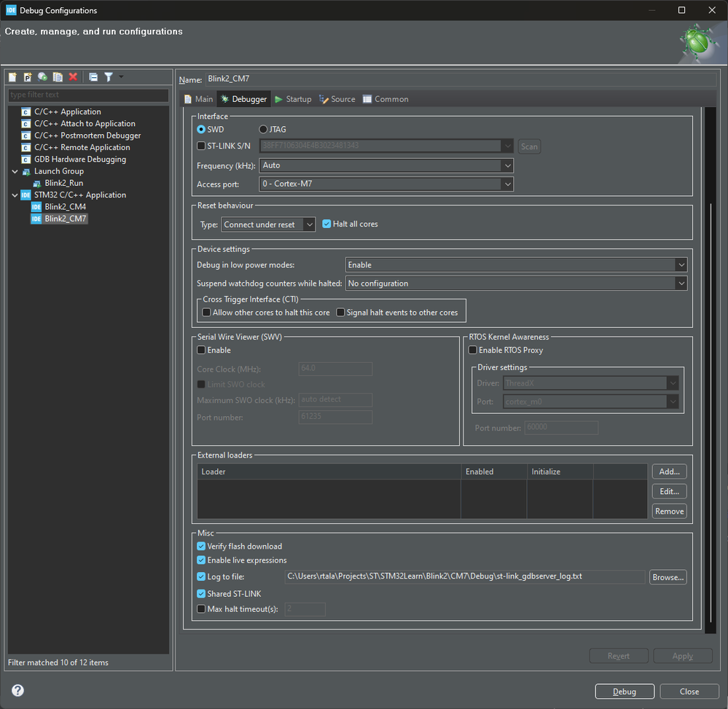
Task: Collapse all configurations in the tree
Action: (x=93, y=77)
